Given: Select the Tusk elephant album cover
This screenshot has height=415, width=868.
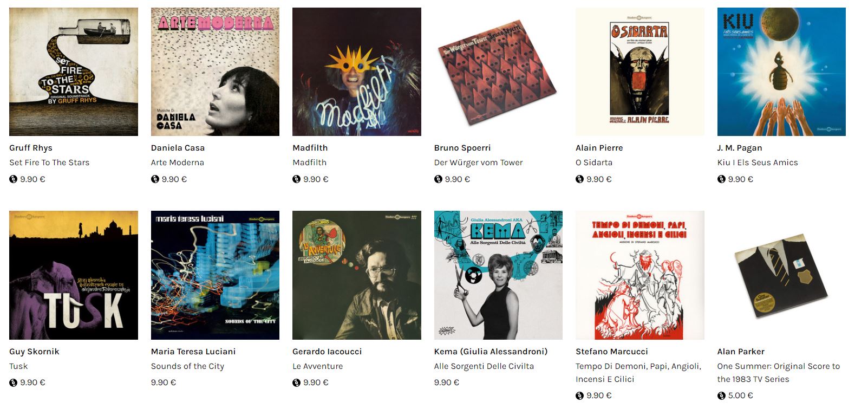Looking at the screenshot, I should (x=74, y=275).
